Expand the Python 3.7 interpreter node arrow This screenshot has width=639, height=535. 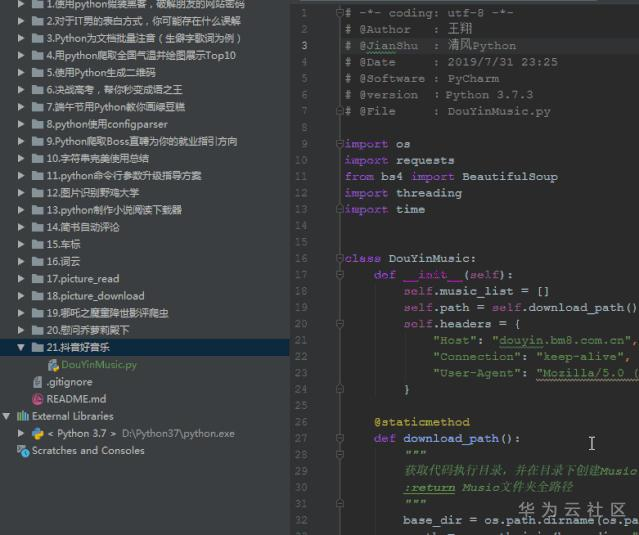pos(21,433)
